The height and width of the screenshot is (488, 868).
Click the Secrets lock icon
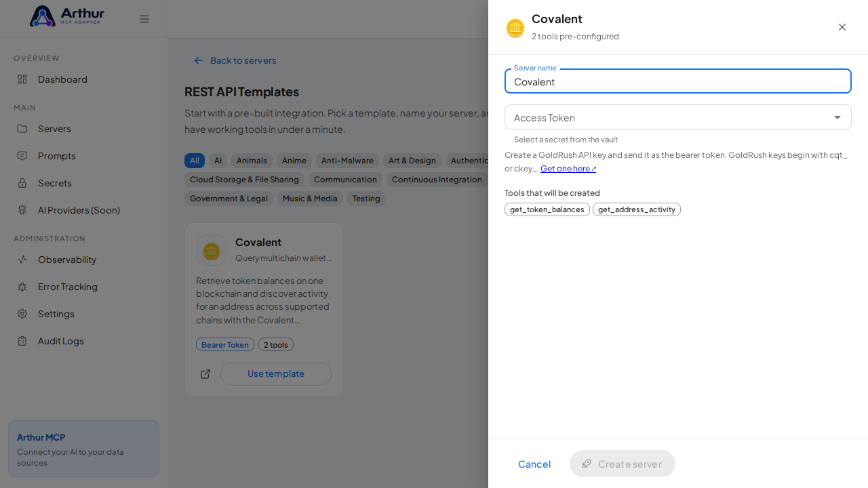point(22,183)
